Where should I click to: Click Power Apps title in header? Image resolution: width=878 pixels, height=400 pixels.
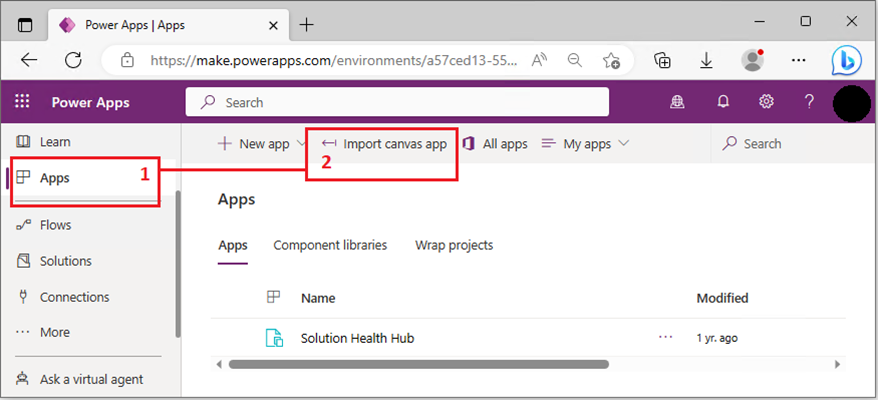[90, 103]
